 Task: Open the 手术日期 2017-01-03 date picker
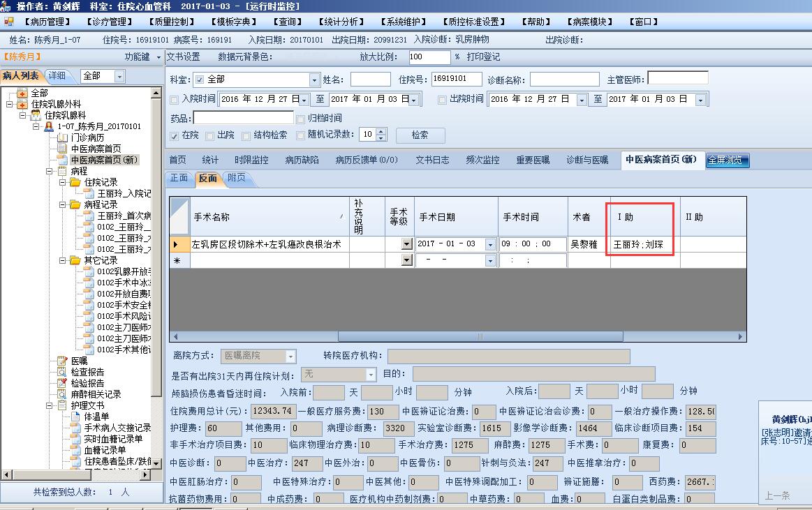tap(490, 244)
